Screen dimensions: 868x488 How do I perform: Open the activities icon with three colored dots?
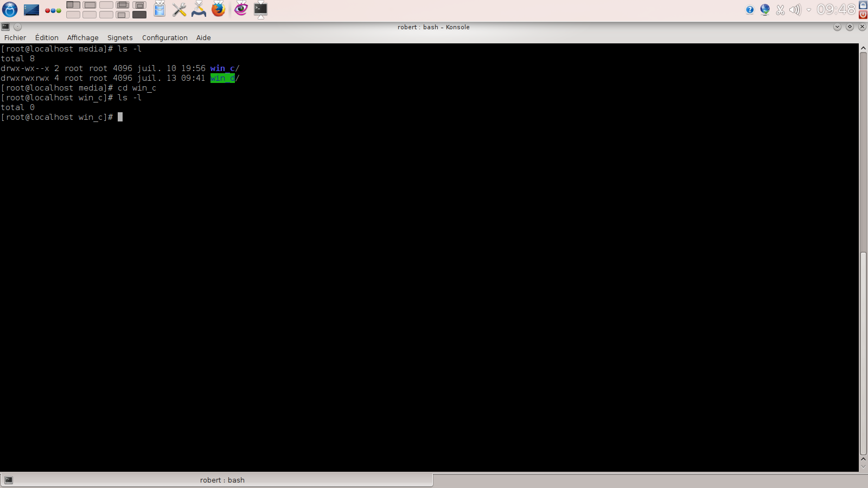[53, 10]
